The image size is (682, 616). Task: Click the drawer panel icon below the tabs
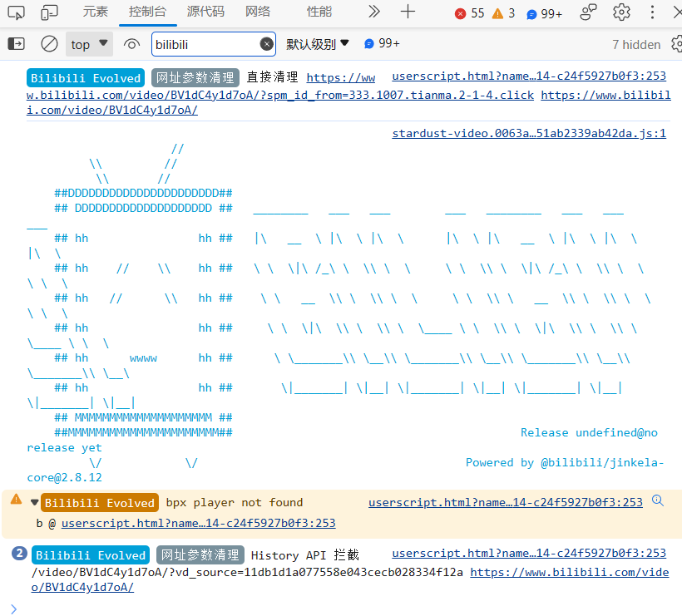tap(15, 44)
